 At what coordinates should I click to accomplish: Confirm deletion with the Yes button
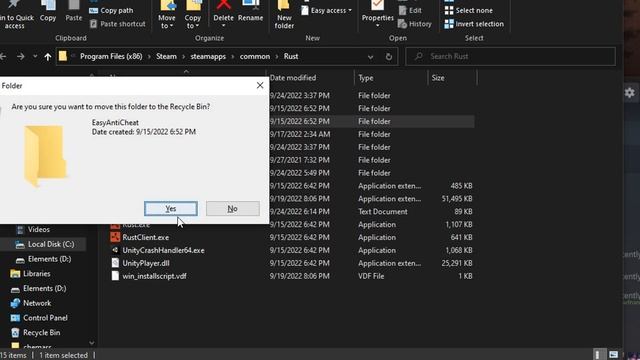(x=171, y=209)
